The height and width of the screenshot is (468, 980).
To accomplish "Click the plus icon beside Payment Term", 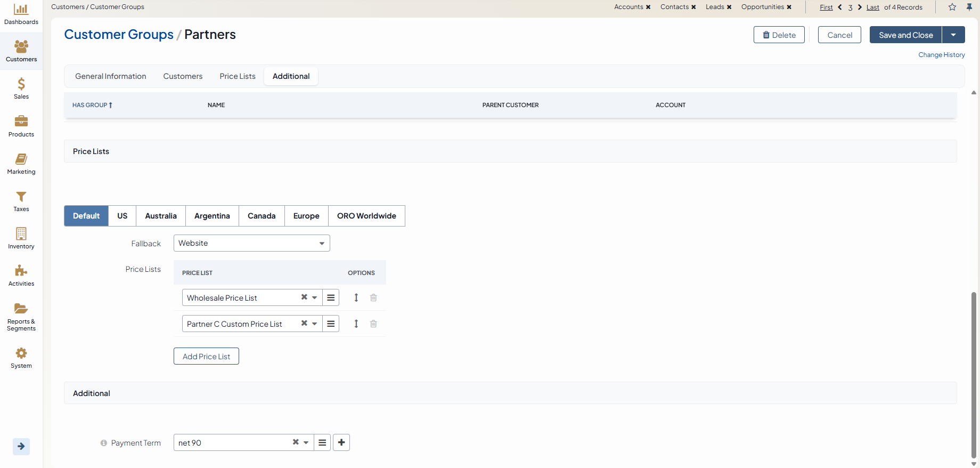I will [x=341, y=442].
